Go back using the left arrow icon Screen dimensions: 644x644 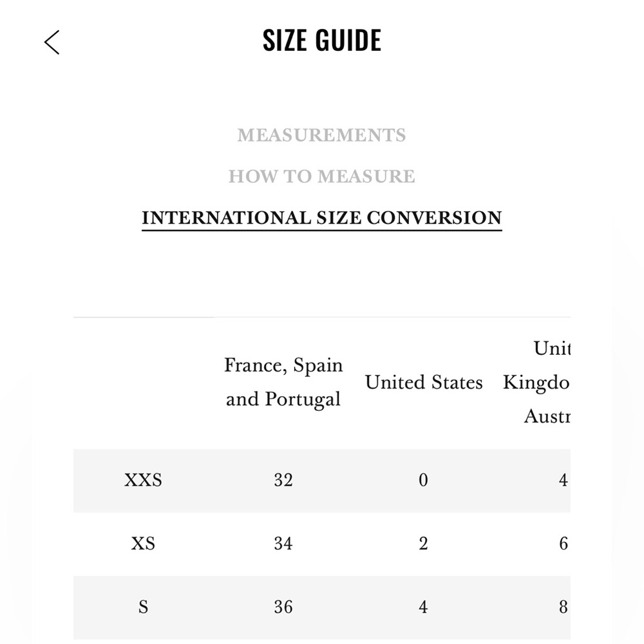tap(52, 42)
